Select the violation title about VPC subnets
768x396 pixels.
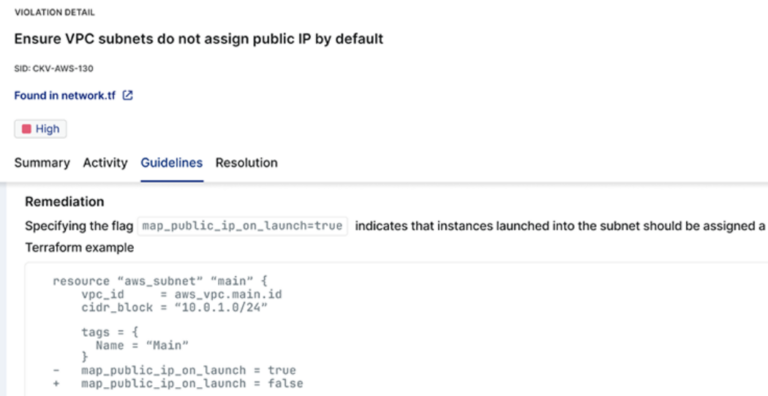click(199, 39)
